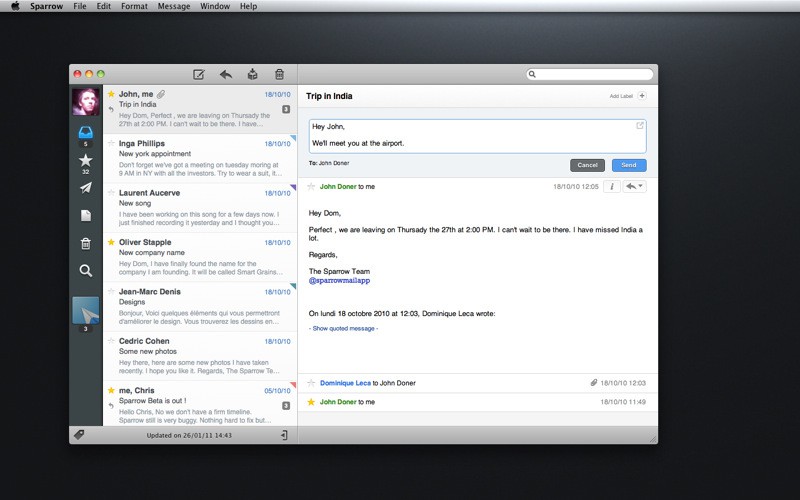This screenshot has height=500, width=800.
Task: Open the Drafts folder in sidebar
Action: coord(85,215)
